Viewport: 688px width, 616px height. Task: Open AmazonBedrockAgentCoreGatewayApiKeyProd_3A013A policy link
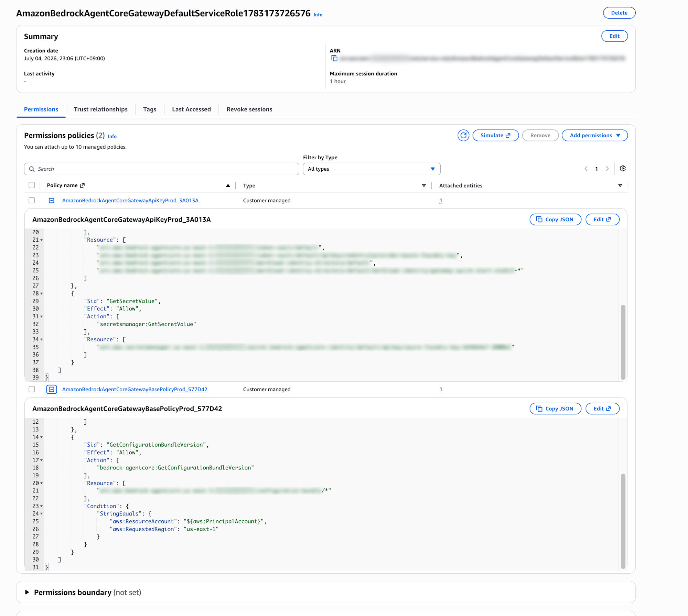coord(130,201)
